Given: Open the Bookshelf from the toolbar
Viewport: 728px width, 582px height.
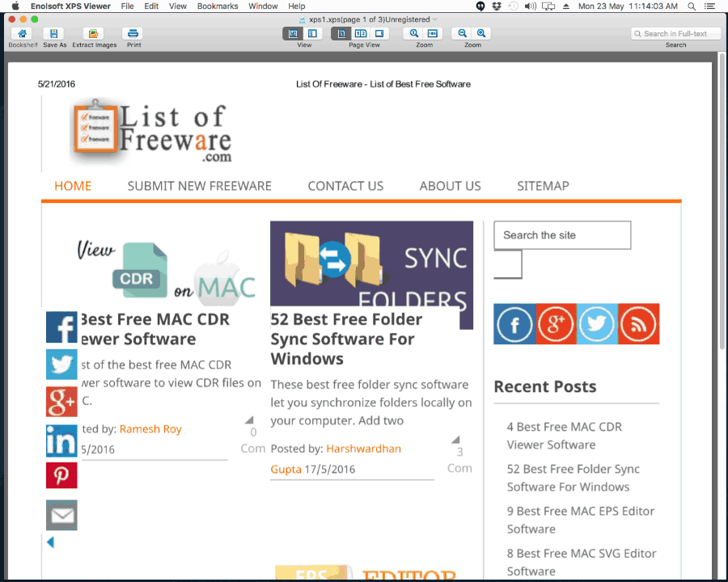Looking at the screenshot, I should pyautogui.click(x=22, y=33).
